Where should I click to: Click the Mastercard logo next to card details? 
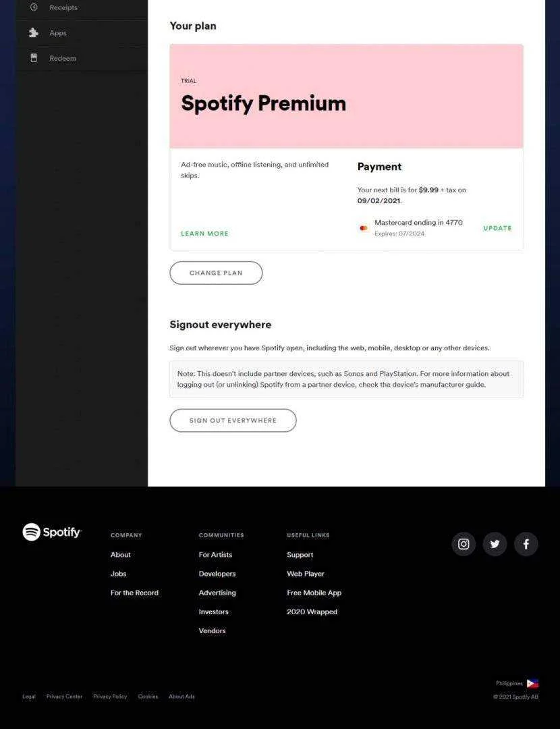364,228
